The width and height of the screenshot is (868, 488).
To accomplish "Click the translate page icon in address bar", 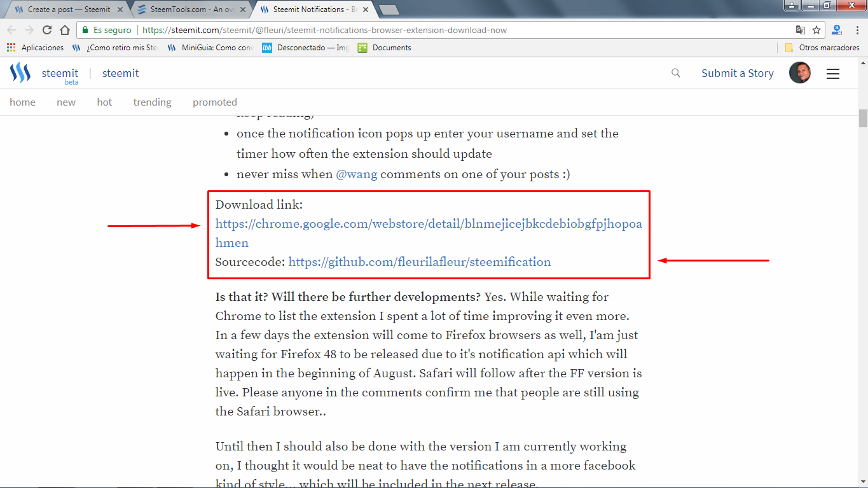I will click(x=801, y=30).
